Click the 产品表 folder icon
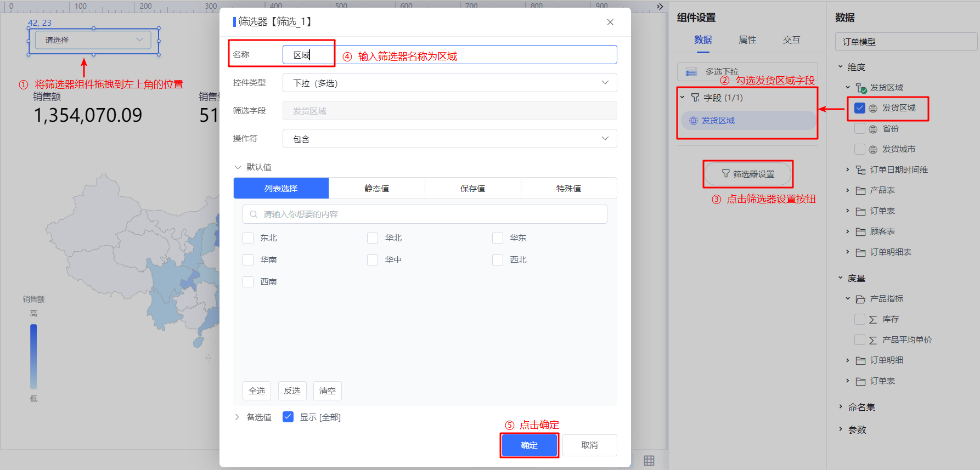980x470 pixels. tap(861, 190)
